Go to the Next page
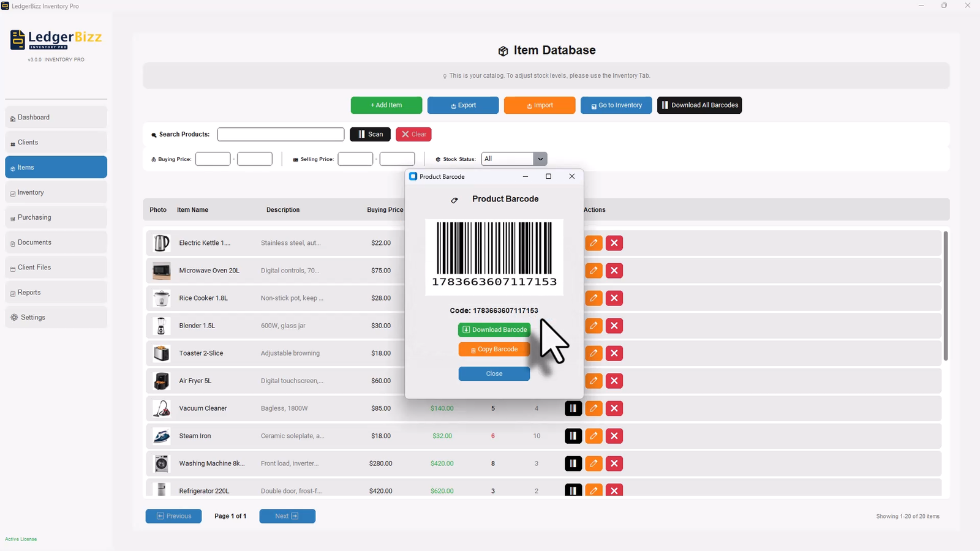 (287, 516)
